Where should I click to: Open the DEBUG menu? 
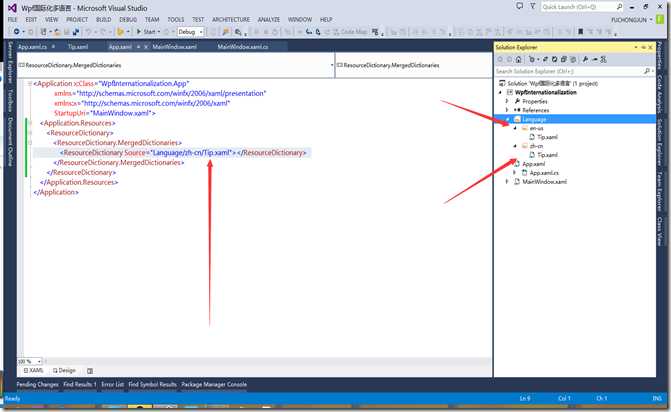coord(128,20)
